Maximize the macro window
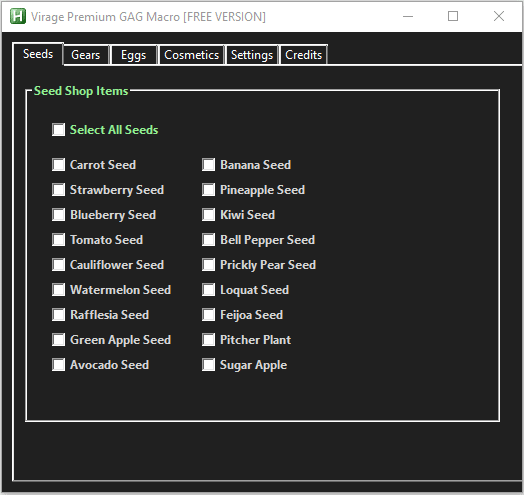The height and width of the screenshot is (495, 524). [453, 16]
